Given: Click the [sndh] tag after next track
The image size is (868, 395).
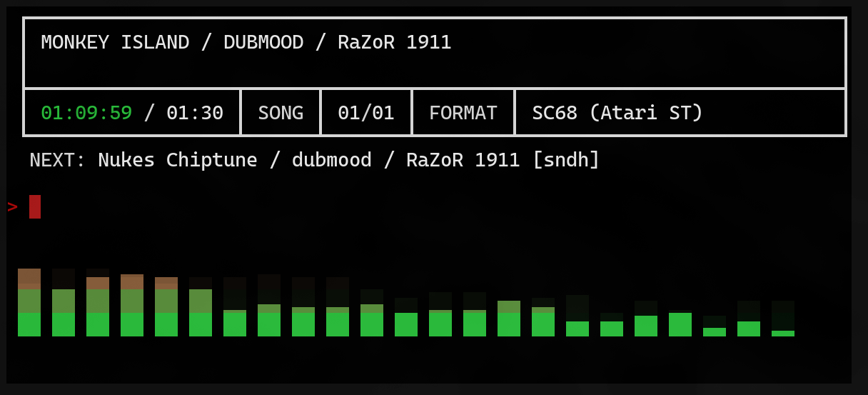Looking at the screenshot, I should pos(566,160).
